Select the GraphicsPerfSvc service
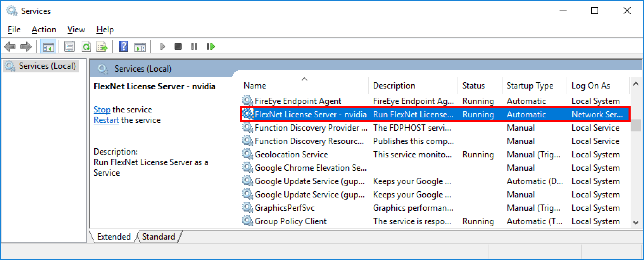Image resolution: width=644 pixels, height=260 pixels. click(435, 208)
